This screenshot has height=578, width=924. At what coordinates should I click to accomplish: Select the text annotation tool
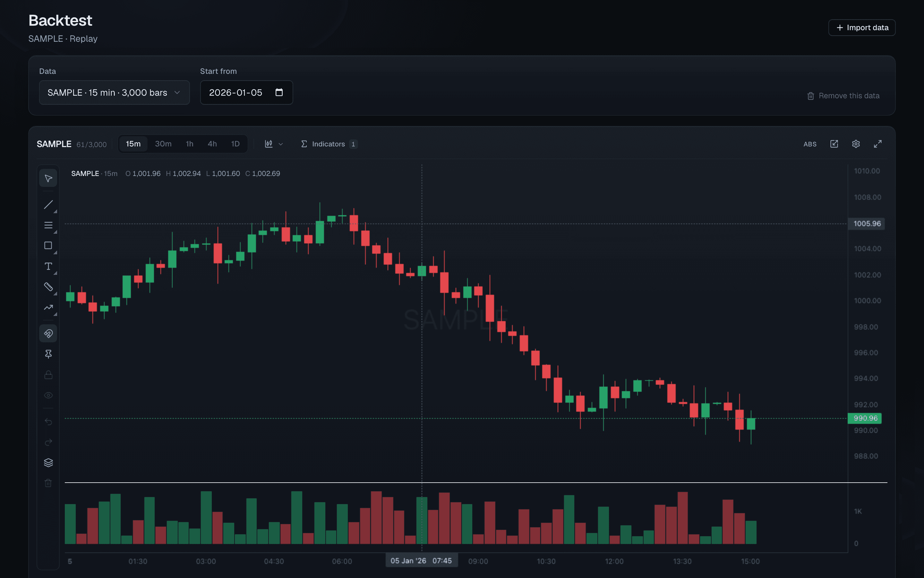pos(48,267)
